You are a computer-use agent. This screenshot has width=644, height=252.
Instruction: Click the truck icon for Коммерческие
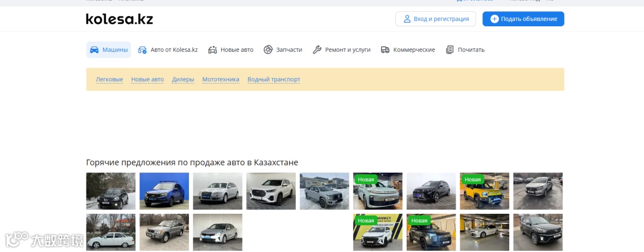pos(385,50)
